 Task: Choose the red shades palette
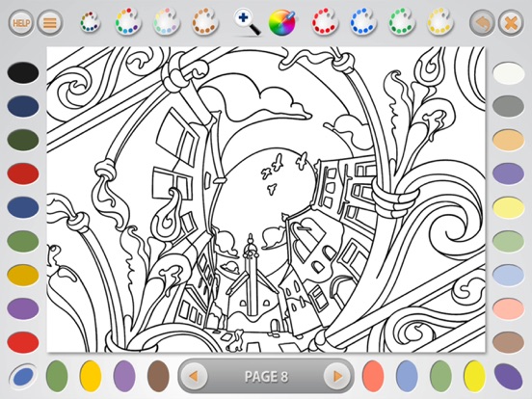325,22
